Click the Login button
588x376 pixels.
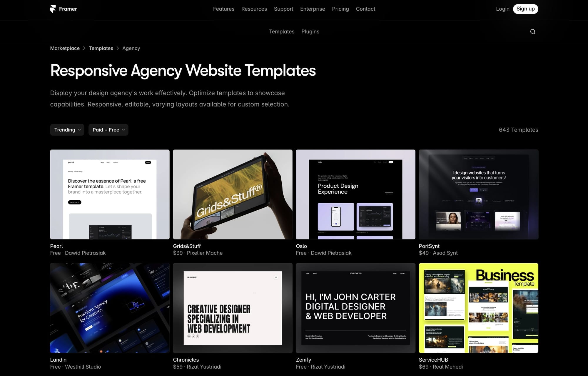coord(503,9)
